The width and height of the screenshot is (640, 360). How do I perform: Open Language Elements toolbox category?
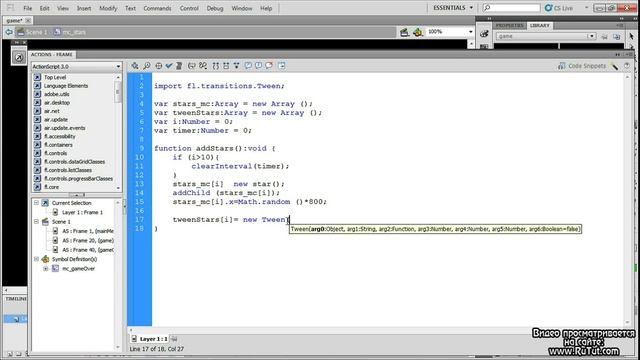tap(66, 86)
